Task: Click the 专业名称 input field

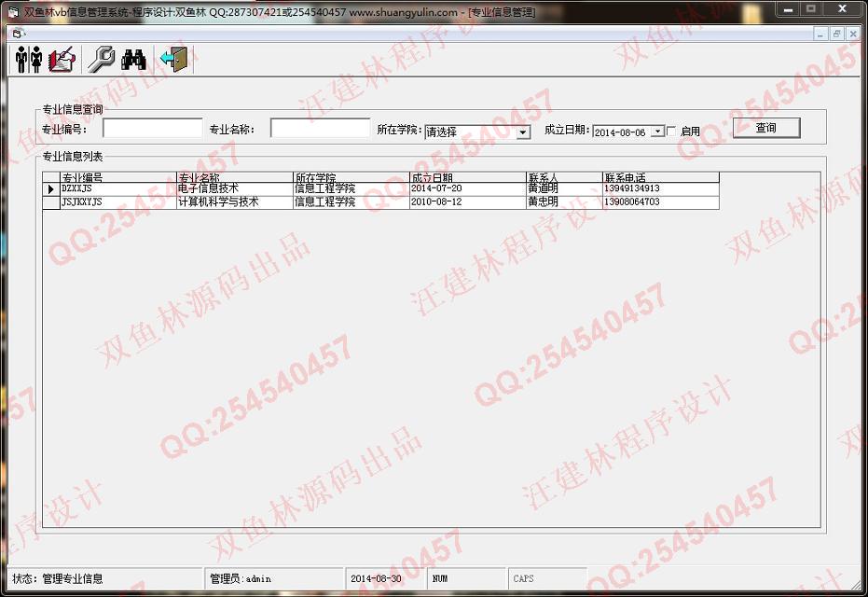Action: coord(320,128)
